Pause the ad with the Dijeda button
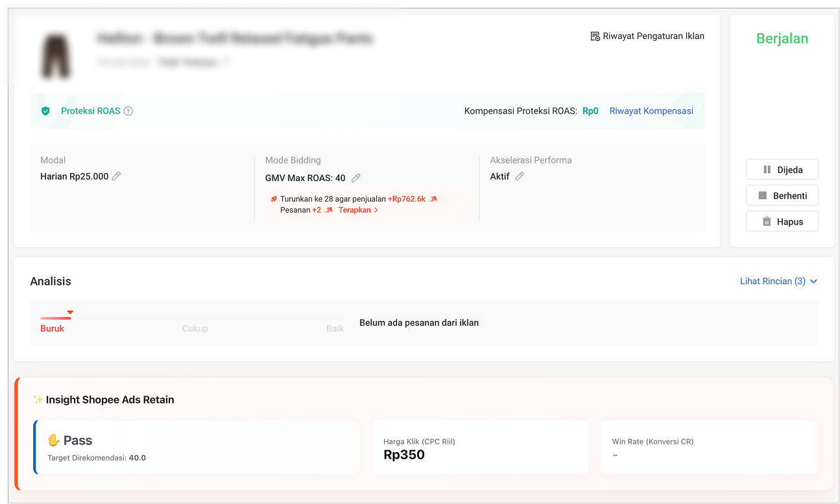This screenshot has width=840, height=504. (782, 169)
